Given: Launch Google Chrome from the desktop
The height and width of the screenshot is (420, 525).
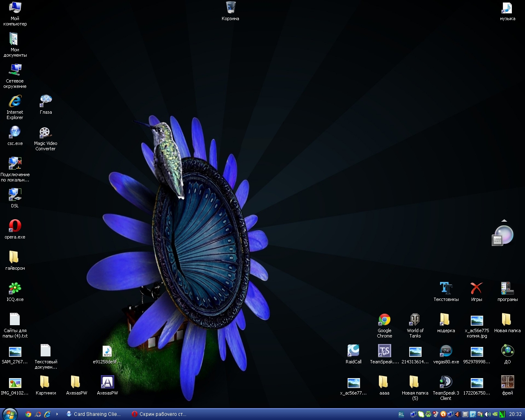Looking at the screenshot, I should (384, 320).
